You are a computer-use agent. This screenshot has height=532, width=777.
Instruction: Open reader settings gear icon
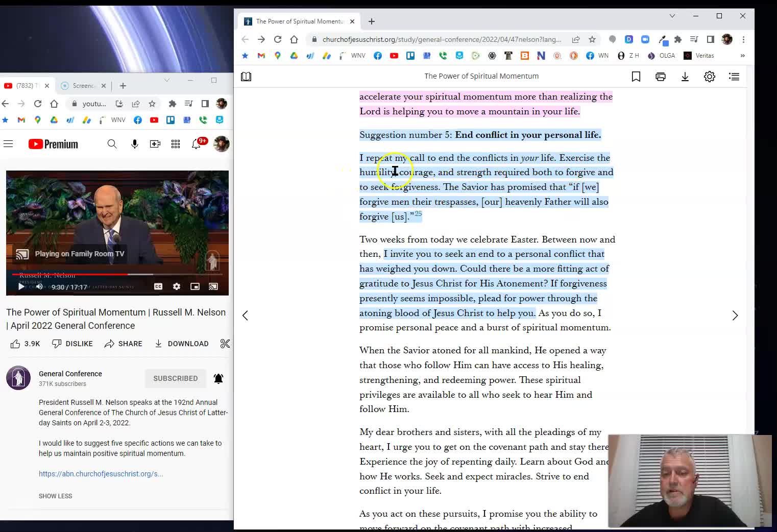click(x=710, y=77)
